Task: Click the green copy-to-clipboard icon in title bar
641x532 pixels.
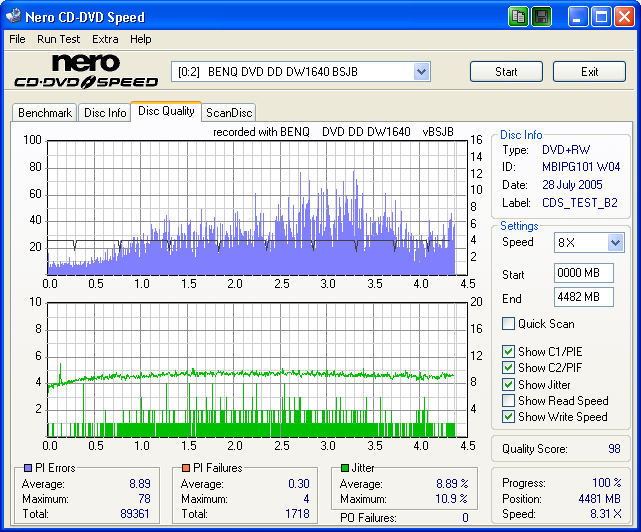Action: point(517,17)
